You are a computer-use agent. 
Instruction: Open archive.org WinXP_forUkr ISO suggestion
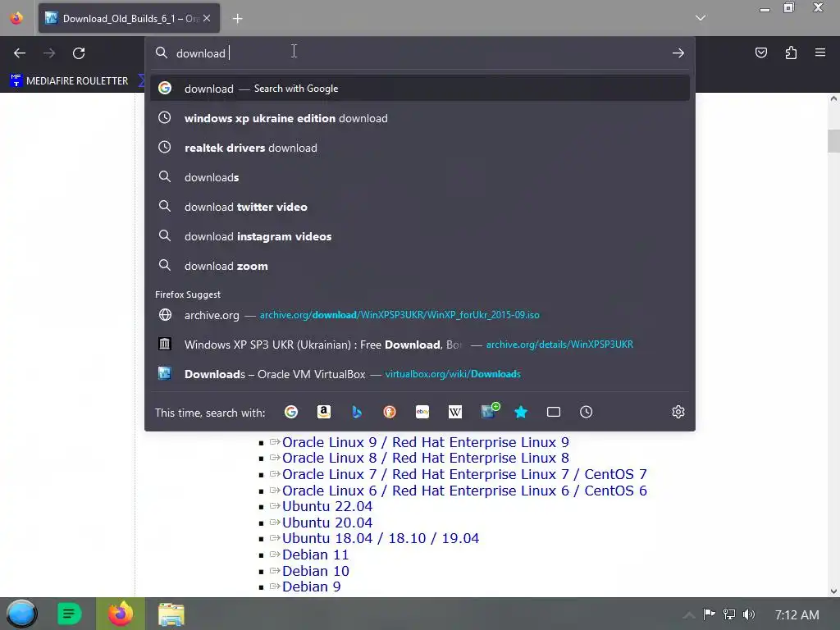click(419, 315)
